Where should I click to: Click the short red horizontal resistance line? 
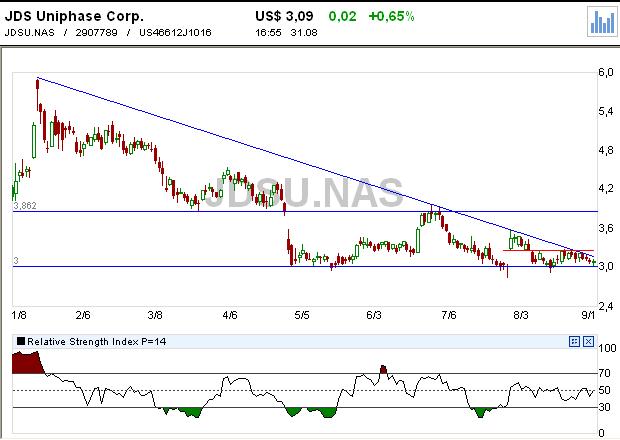(x=548, y=250)
